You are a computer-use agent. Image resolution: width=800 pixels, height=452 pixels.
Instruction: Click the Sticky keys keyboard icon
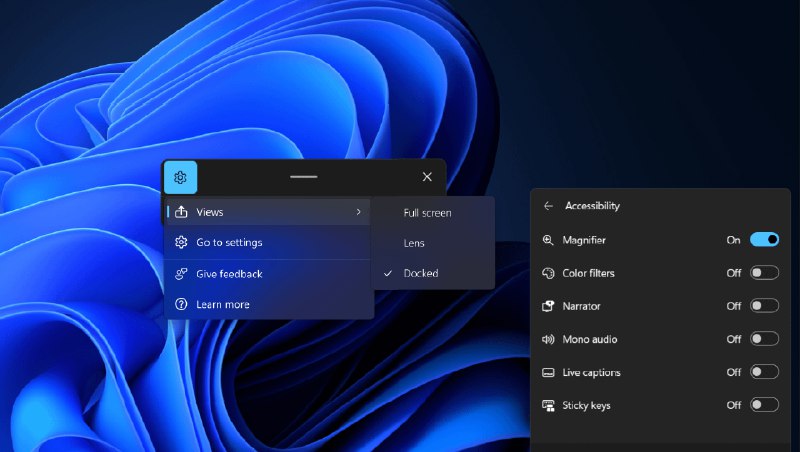pos(548,406)
